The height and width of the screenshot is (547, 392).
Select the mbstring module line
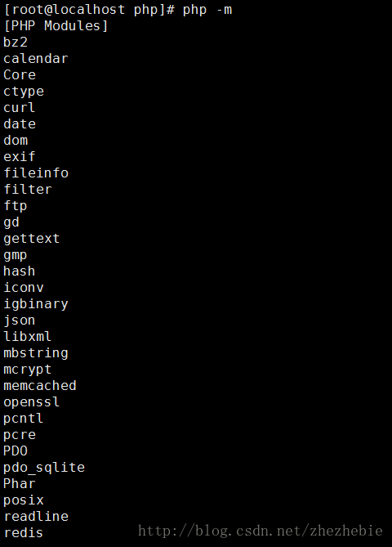click(36, 353)
